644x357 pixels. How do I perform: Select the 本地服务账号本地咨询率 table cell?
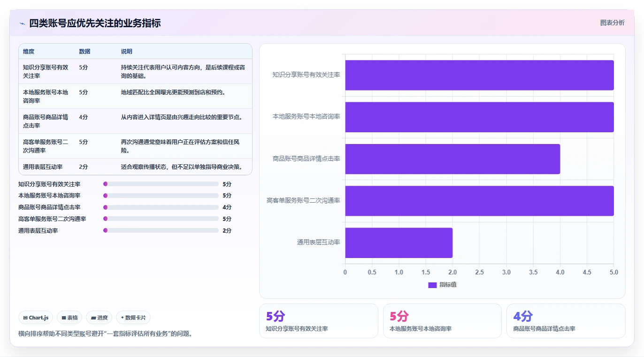46,97
